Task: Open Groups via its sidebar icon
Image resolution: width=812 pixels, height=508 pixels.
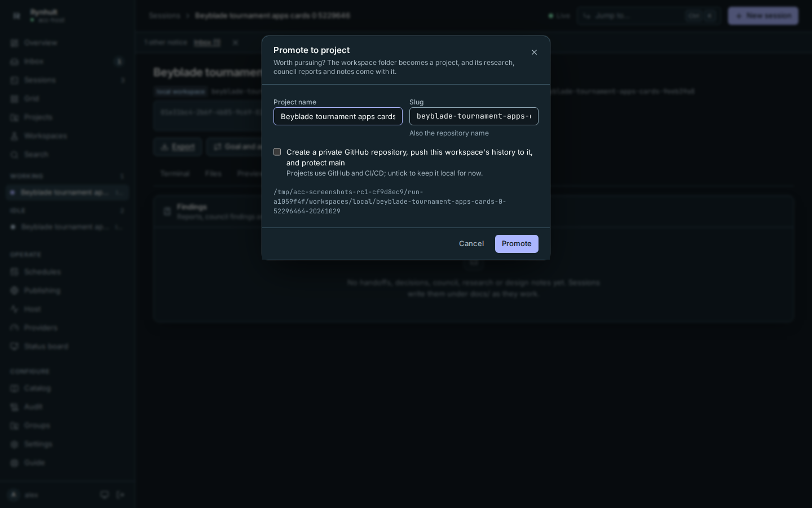Action: coord(15,426)
